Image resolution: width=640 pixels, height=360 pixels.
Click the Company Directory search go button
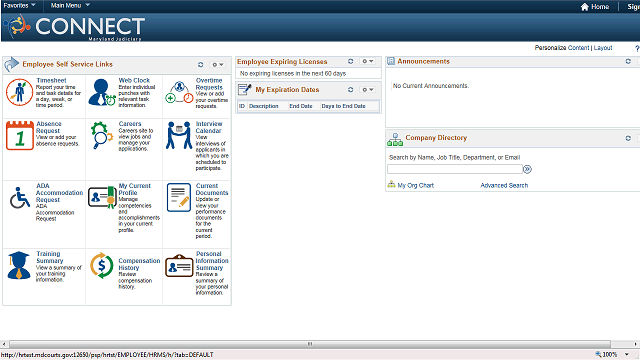pyautogui.click(x=527, y=169)
